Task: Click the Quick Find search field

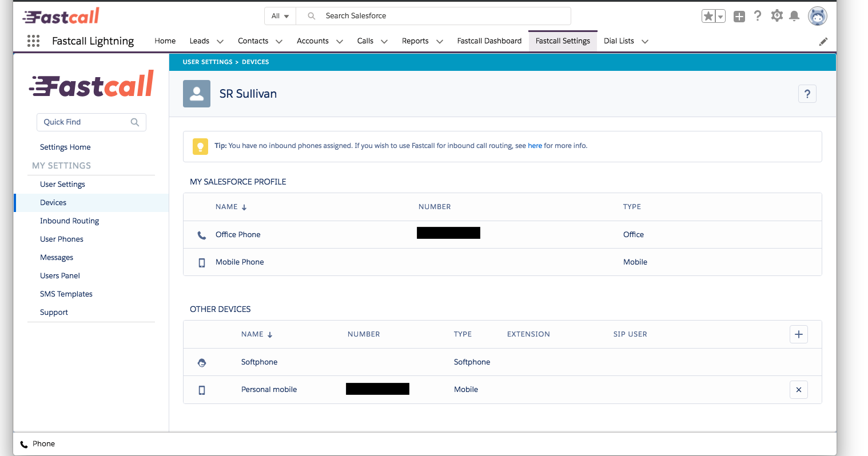Action: click(x=86, y=122)
